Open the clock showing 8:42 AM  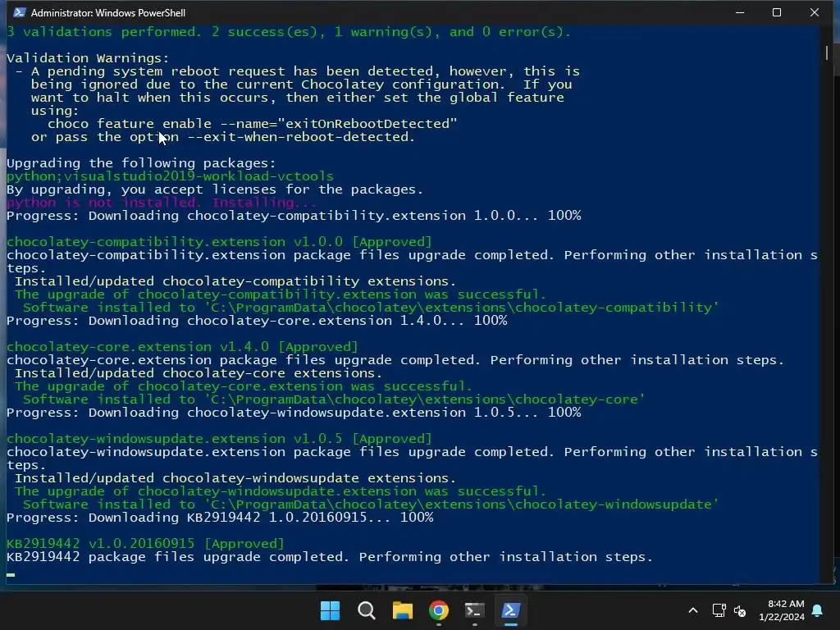[x=782, y=610]
